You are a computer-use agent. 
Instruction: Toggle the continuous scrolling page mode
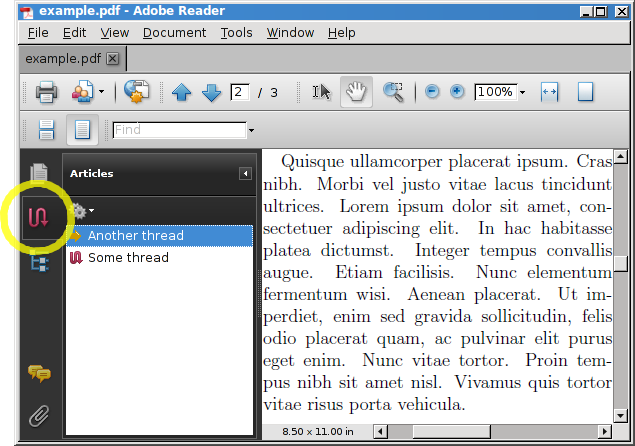point(83,130)
